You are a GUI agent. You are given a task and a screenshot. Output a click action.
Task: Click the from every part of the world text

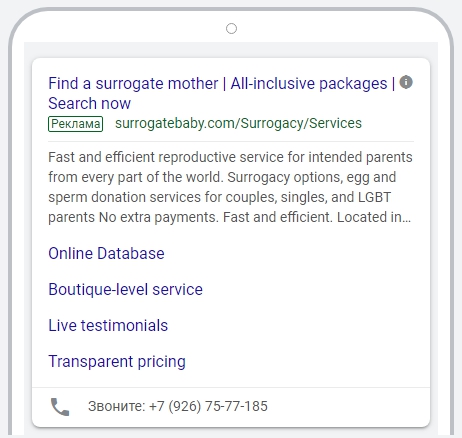click(135, 177)
